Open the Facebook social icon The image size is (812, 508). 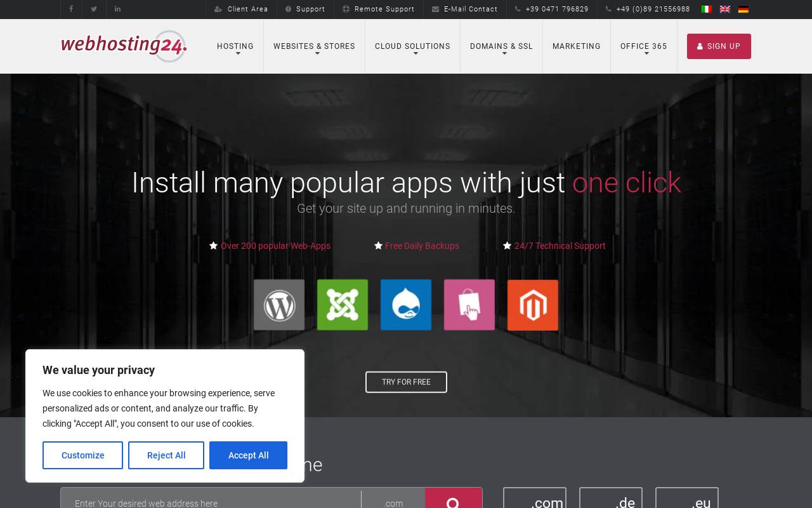[71, 9]
